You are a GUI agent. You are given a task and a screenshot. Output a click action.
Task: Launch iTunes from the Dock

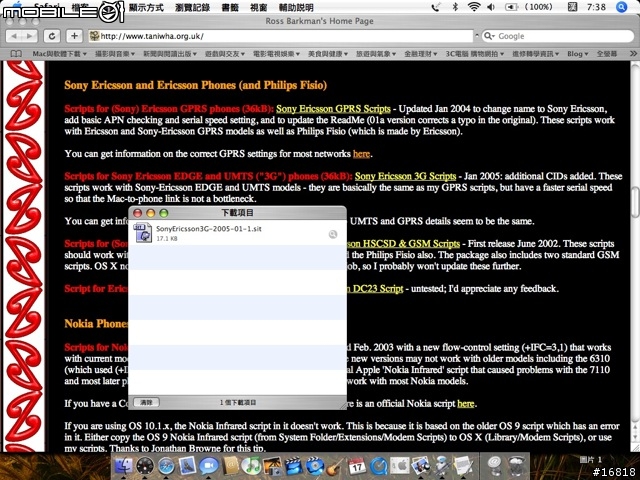[251, 466]
